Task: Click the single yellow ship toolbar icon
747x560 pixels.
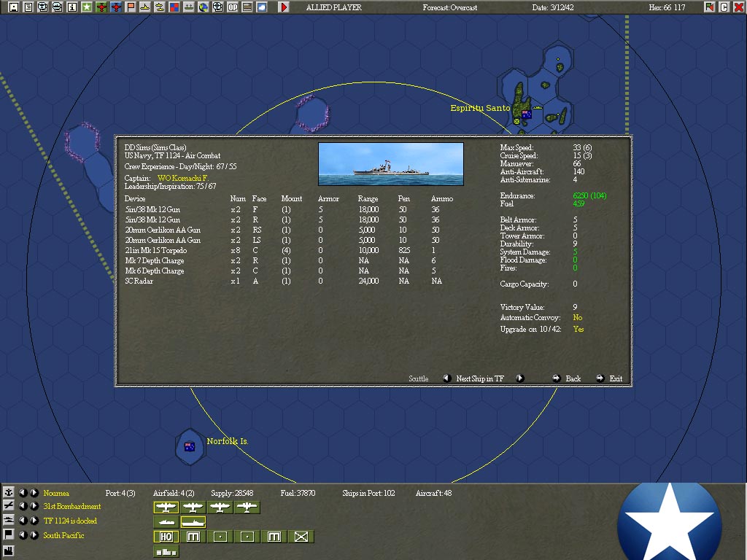Action: [145, 7]
